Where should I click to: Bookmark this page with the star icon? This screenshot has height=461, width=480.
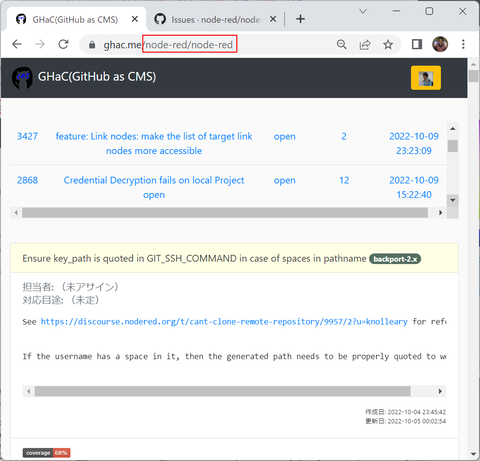point(388,44)
